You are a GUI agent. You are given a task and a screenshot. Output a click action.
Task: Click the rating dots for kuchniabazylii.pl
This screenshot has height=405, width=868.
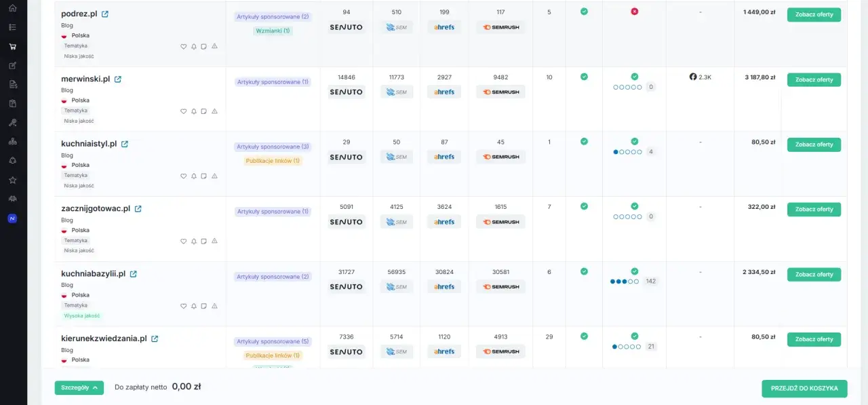tap(625, 282)
